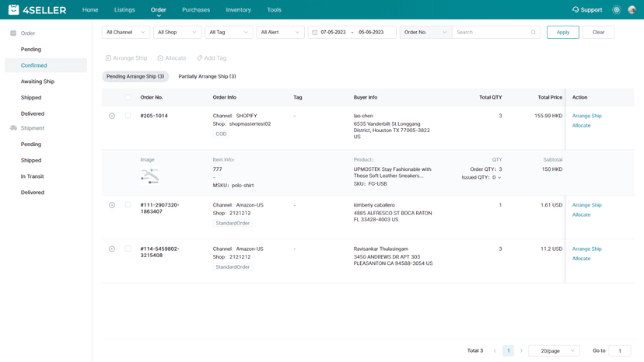Click the polo-shirt product thumbnail
Viewport: 644px width, 362px height.
tap(150, 176)
